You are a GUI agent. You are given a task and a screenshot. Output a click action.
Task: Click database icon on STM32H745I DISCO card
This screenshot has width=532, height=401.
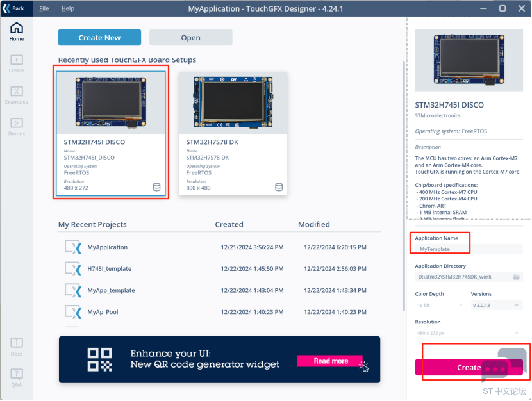pos(156,187)
